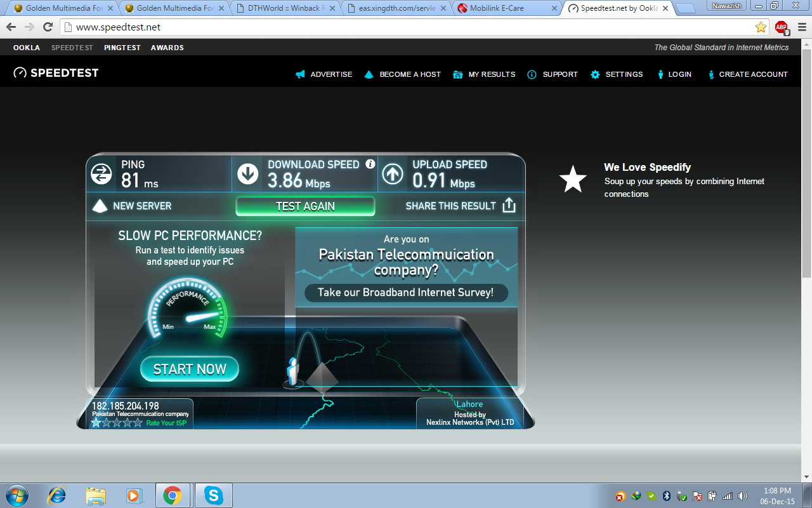The image size is (812, 508).
Task: Click the power plug battery tray icon
Action: point(712,496)
